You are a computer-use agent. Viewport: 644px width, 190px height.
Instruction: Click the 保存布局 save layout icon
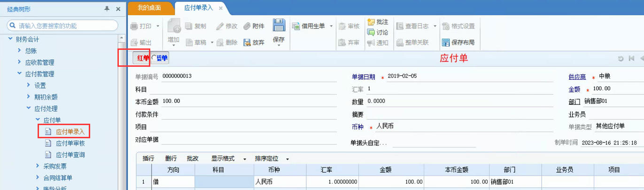(446, 42)
